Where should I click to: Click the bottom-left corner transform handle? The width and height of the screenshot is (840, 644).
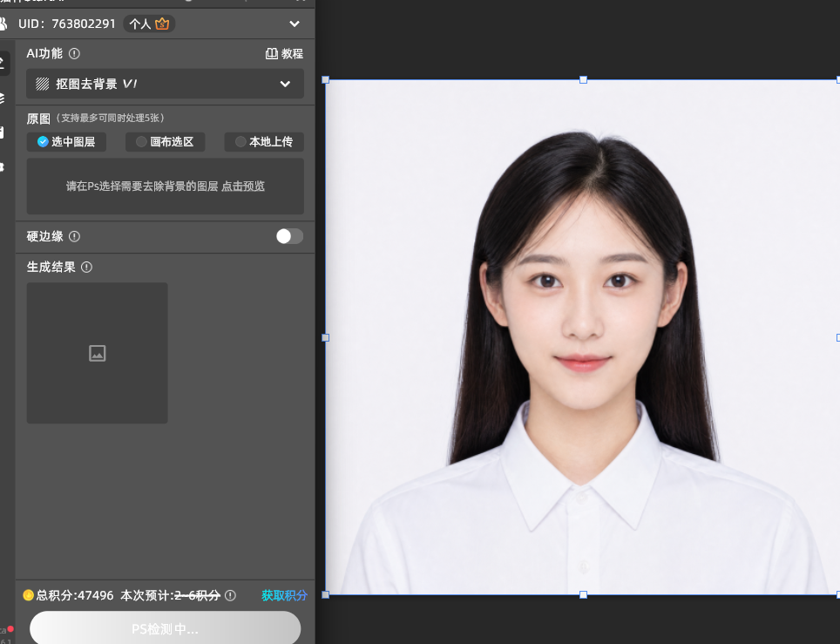pyautogui.click(x=325, y=594)
